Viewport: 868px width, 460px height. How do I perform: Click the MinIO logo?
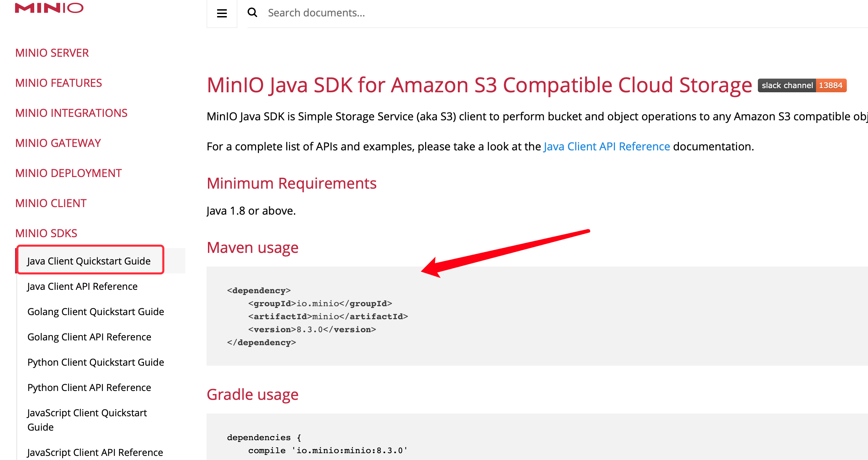click(49, 8)
